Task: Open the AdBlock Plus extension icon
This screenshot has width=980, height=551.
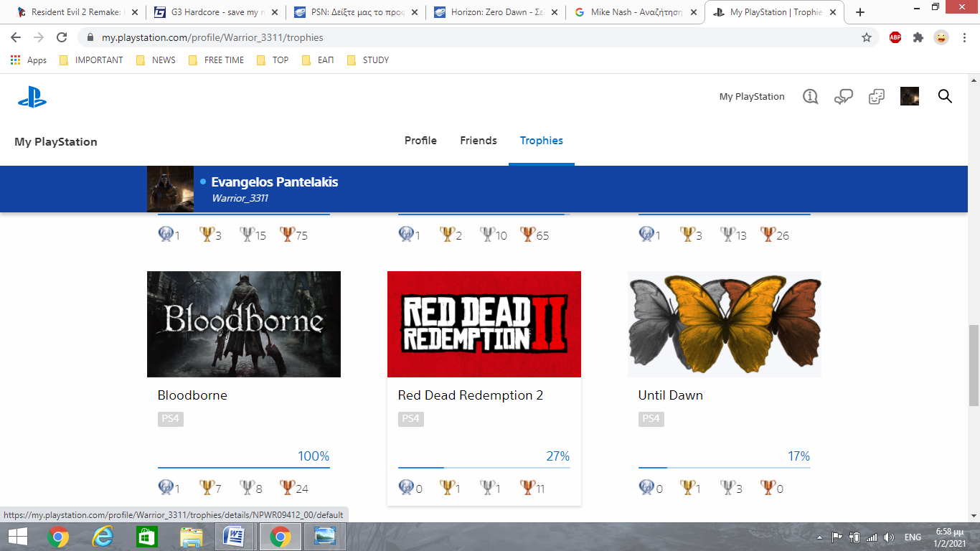Action: coord(895,37)
